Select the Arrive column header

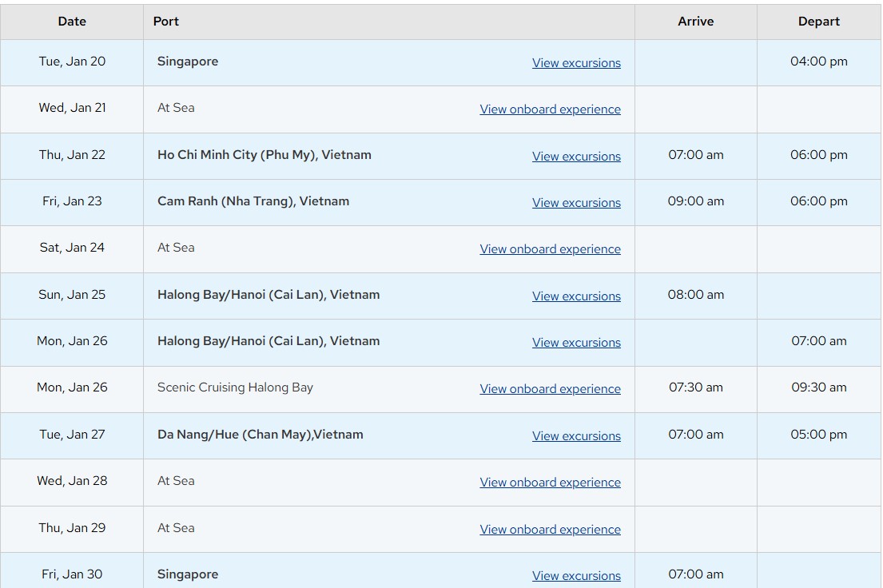695,22
